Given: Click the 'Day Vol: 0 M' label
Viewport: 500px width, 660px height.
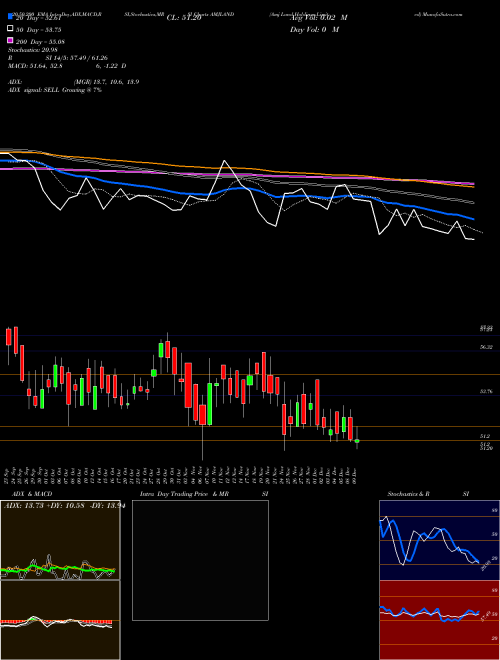Looking at the screenshot, I should (314, 30).
